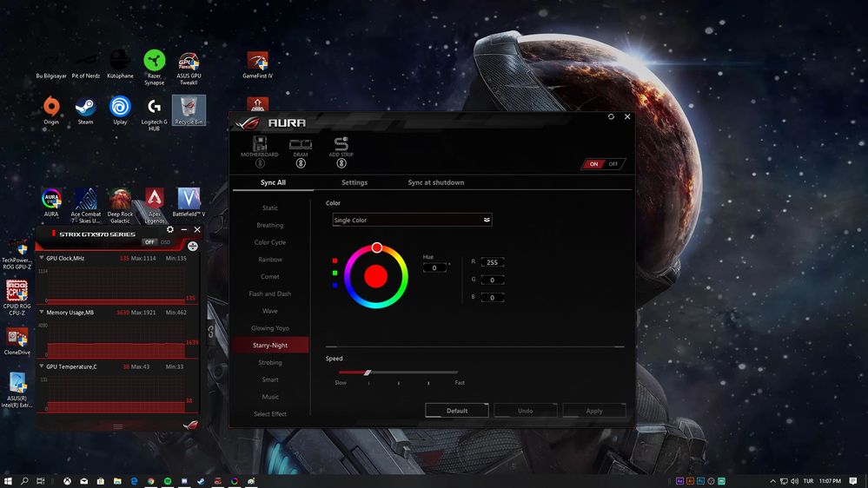This screenshot has width=868, height=488.
Task: Open the Uplay desktop icon
Action: click(x=120, y=110)
